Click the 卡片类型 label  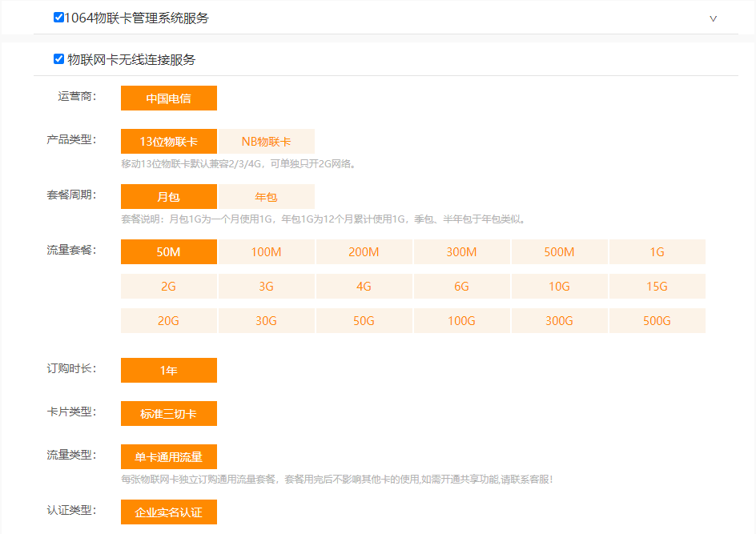click(x=71, y=412)
